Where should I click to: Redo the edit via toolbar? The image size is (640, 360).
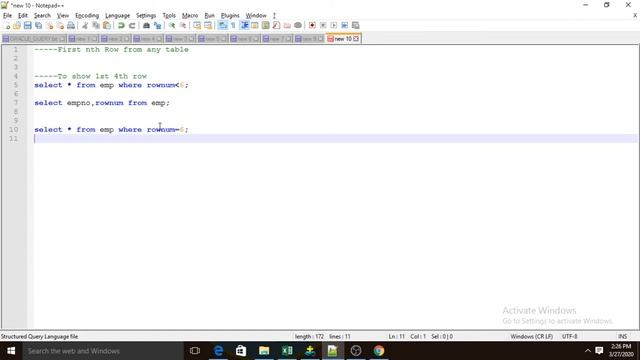tap(132, 25)
